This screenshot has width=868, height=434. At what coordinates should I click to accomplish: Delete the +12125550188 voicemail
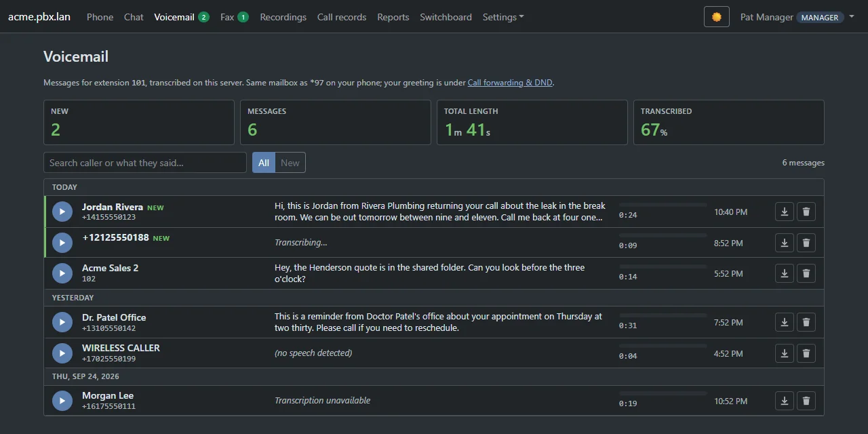click(806, 243)
